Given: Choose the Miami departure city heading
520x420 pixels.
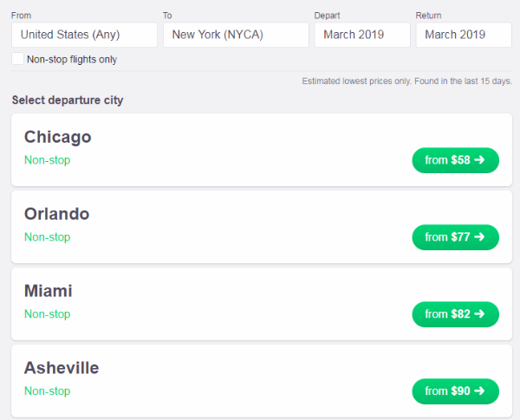Looking at the screenshot, I should tap(48, 291).
